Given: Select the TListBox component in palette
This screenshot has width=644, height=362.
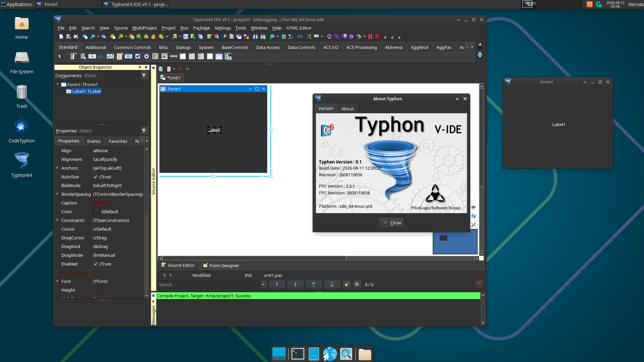Looking at the screenshot, I should [156, 56].
